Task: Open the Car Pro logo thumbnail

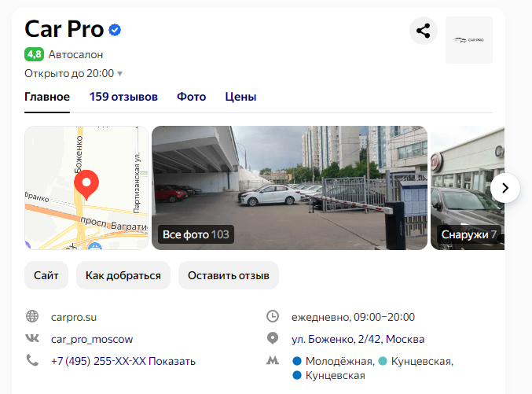Action: coord(469,40)
